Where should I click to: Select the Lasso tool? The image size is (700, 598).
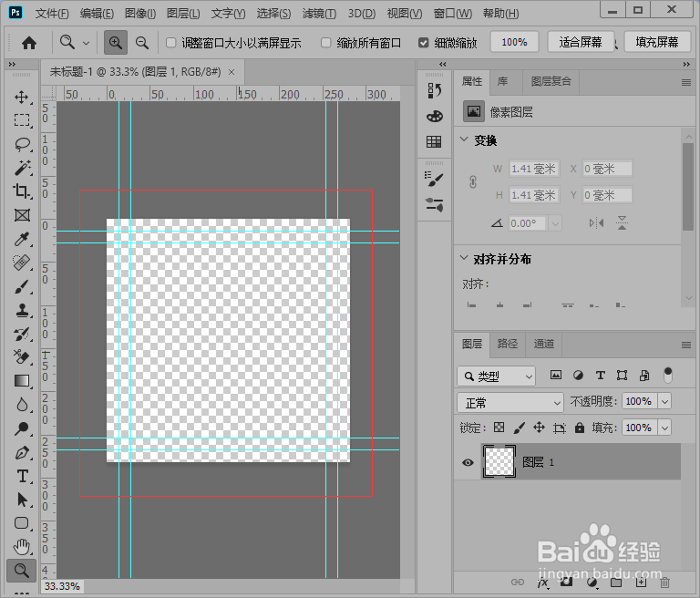coord(22,144)
